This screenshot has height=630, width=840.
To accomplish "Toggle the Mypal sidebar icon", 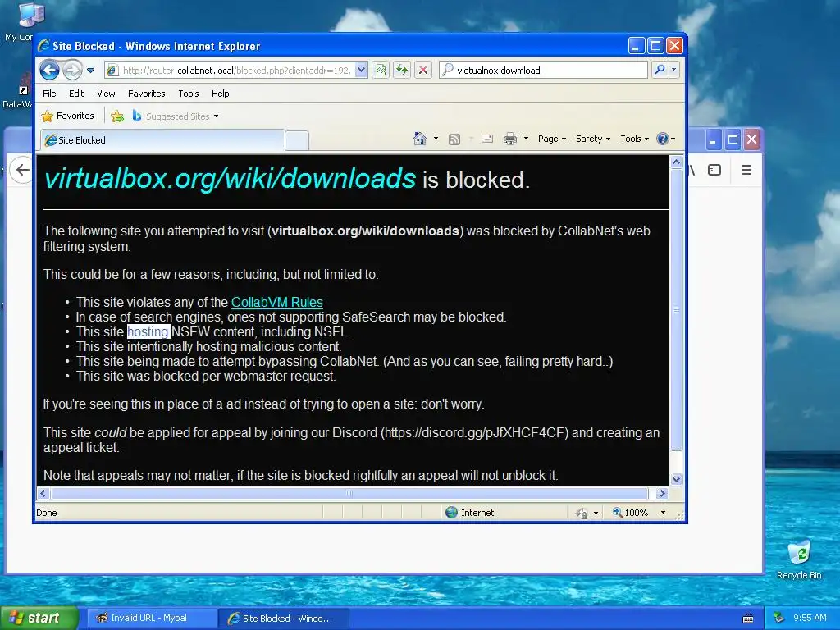I will (x=714, y=171).
